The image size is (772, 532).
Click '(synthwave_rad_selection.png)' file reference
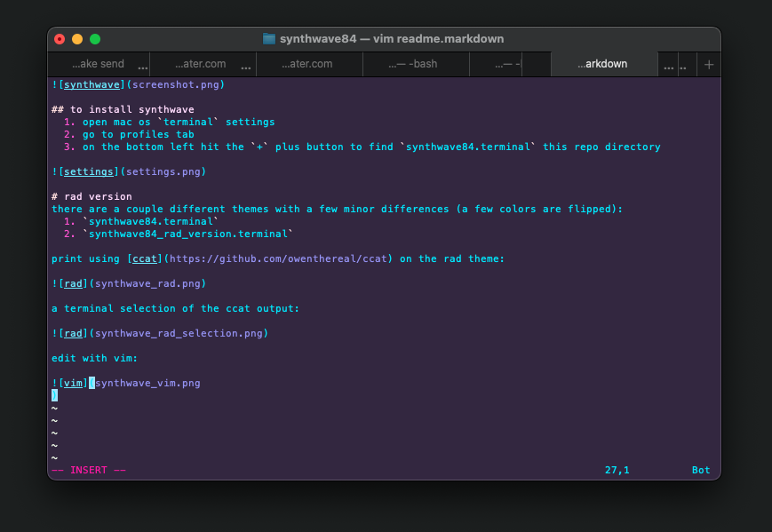pyautogui.click(x=179, y=333)
